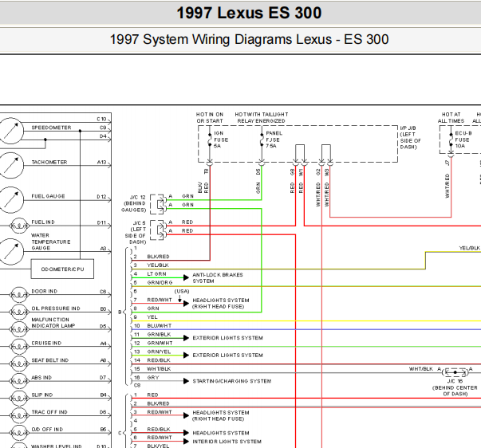The height and width of the screenshot is (448, 481).
Task: Click the J/C 16 junction connector symbol
Action: pyautogui.click(x=455, y=372)
